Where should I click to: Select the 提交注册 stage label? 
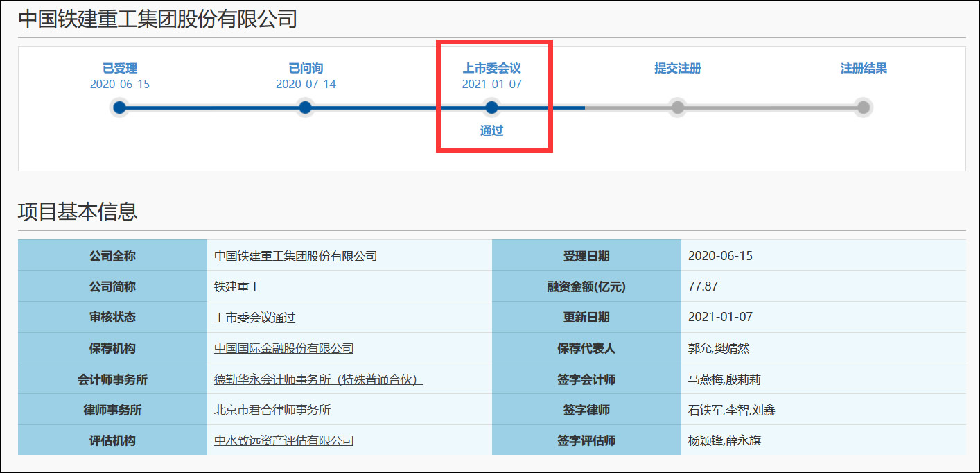pyautogui.click(x=677, y=68)
